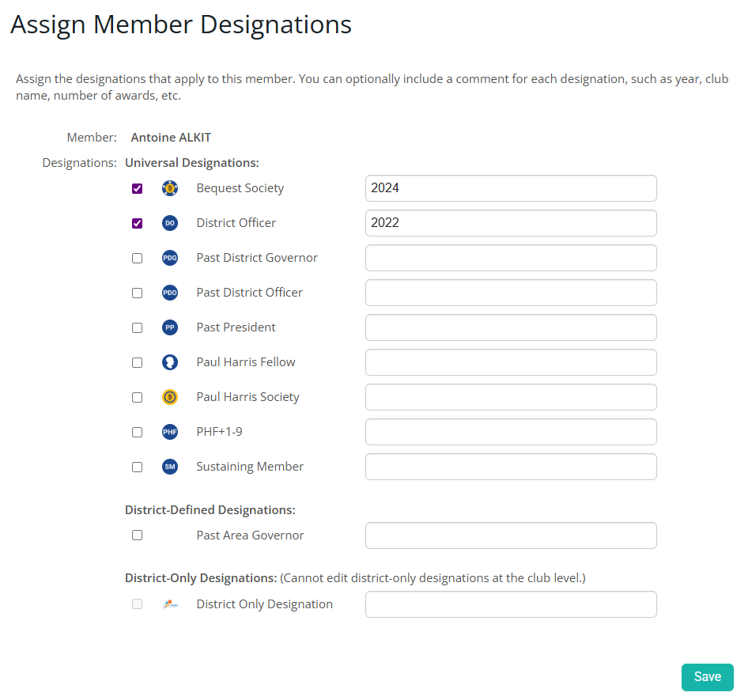Focus the Past Area Governor comment field
The width and height of the screenshot is (748, 700).
pyautogui.click(x=511, y=535)
